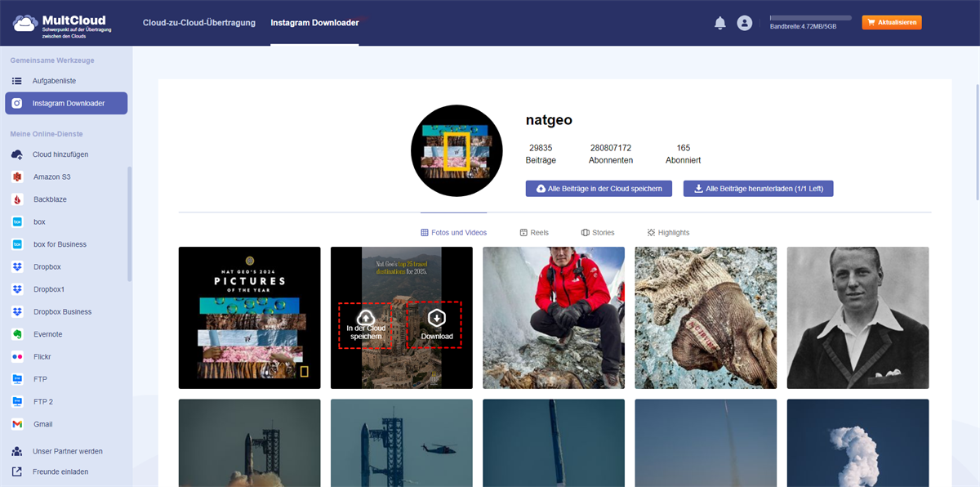Open the rocket with helicopter photo
Screen dimensions: 980x487
pos(402,443)
